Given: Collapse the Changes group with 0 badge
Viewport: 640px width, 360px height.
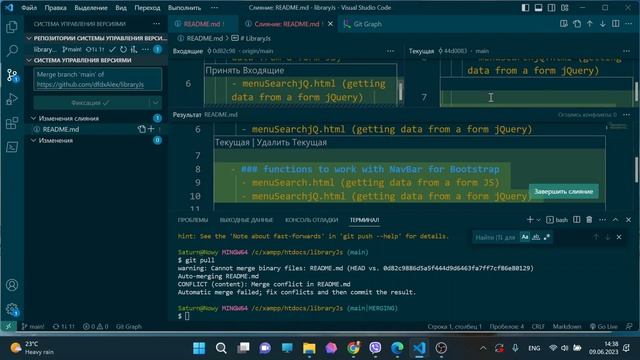Looking at the screenshot, I should click(33, 140).
